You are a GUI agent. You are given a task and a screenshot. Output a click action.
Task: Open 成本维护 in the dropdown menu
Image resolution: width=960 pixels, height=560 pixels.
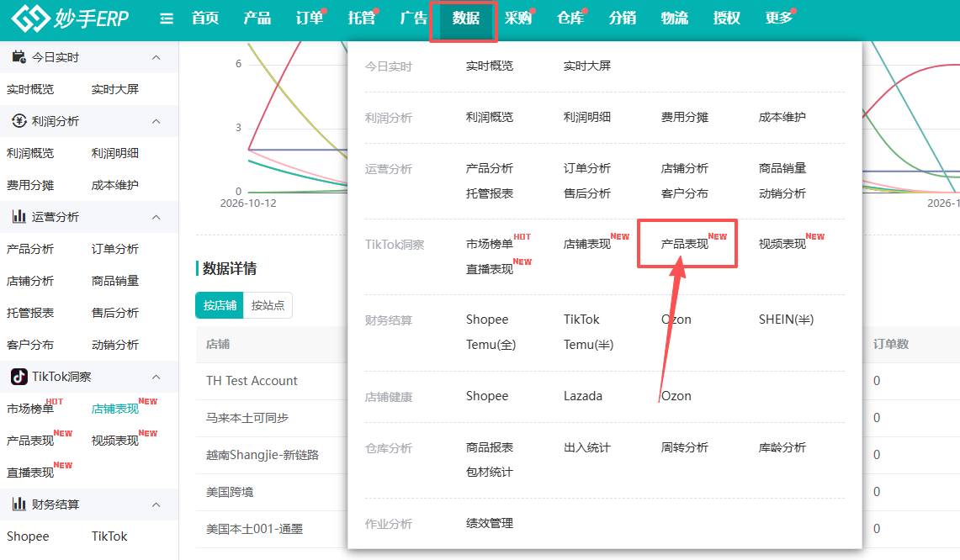tap(782, 118)
